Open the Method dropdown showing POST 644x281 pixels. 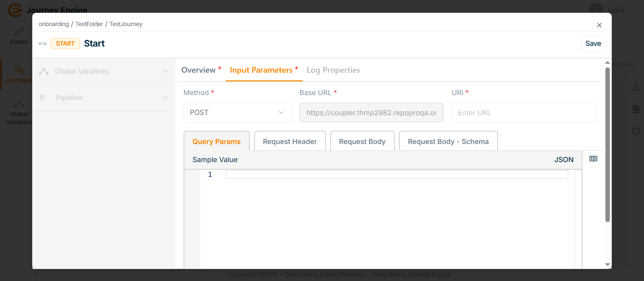pos(237,113)
